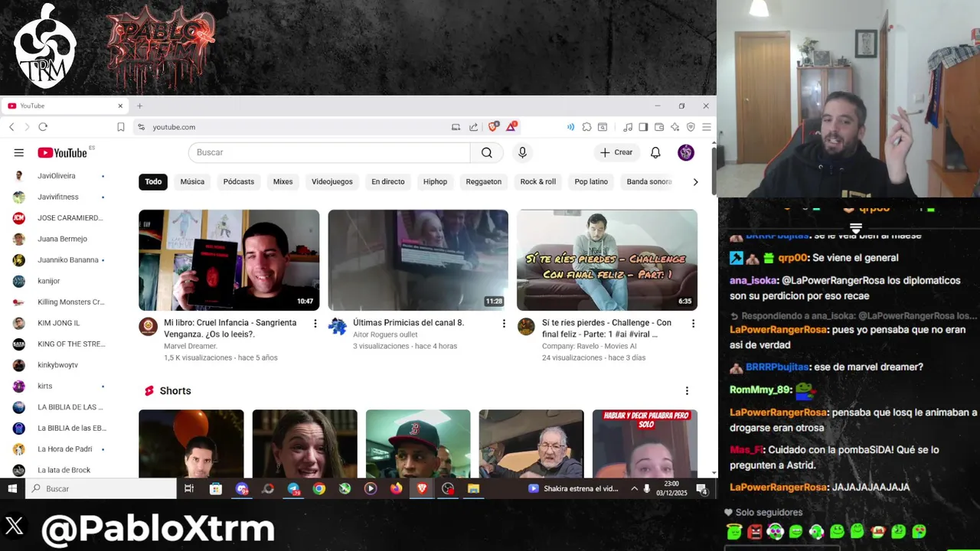The image size is (980, 551).
Task: Reload the page in the browser
Action: click(43, 127)
